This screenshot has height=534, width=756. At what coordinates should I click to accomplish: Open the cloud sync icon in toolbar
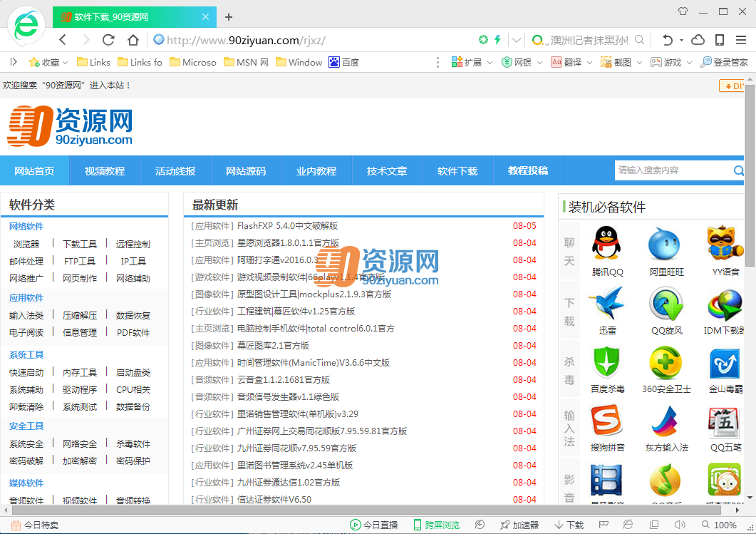698,39
